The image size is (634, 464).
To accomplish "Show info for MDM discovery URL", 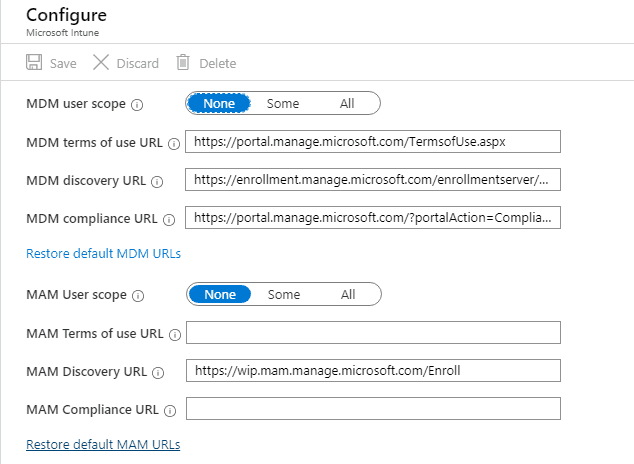I will pyautogui.click(x=157, y=182).
